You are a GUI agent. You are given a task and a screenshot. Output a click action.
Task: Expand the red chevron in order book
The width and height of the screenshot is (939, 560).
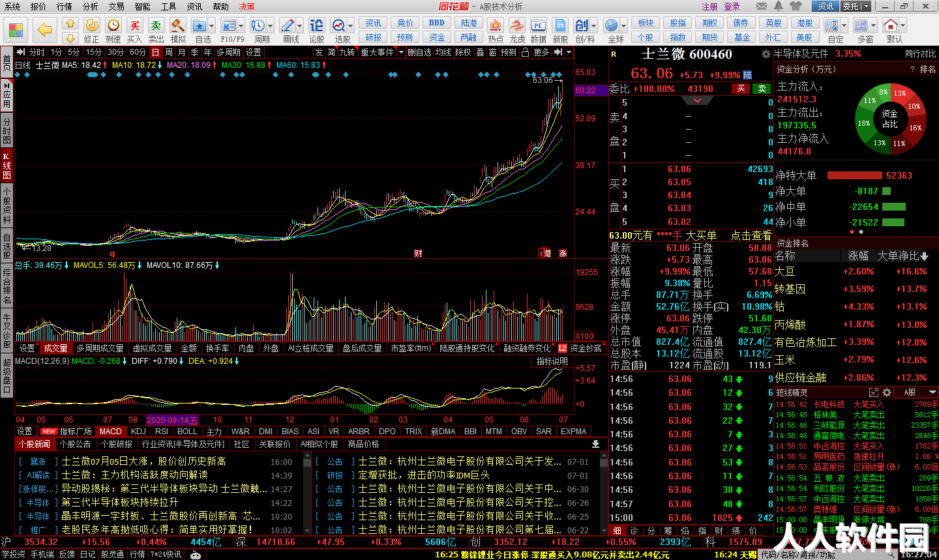(x=697, y=101)
